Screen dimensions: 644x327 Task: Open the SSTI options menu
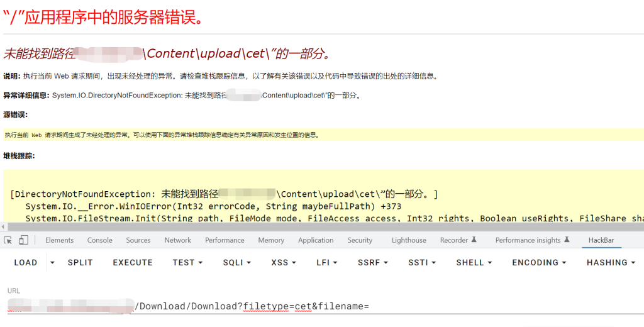(422, 262)
